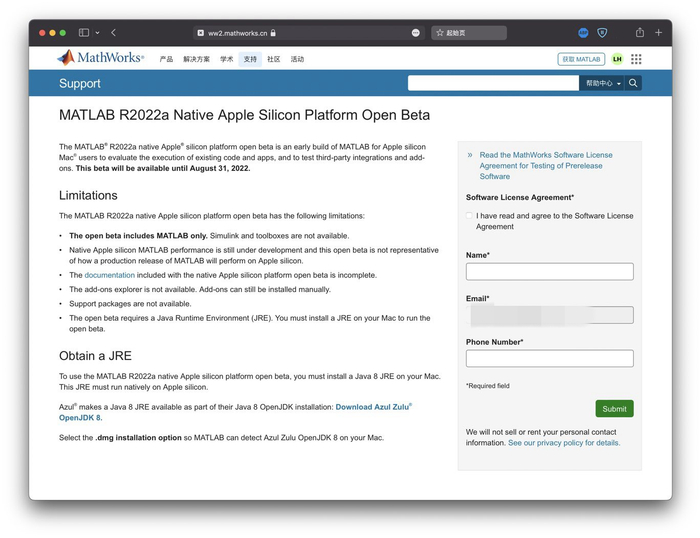Viewport: 700px width, 538px height.
Task: Click the 'Software License Agreement*' label
Action: pos(520,197)
